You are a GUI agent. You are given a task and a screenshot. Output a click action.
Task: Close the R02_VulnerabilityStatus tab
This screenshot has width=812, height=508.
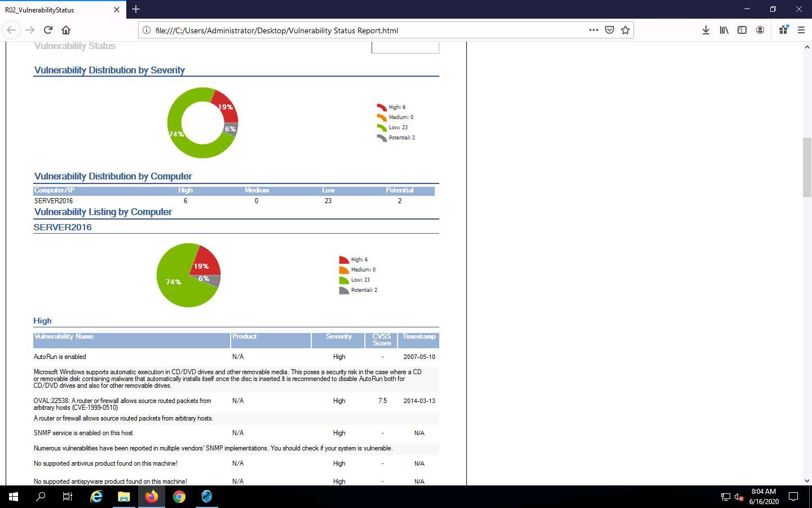pos(116,10)
